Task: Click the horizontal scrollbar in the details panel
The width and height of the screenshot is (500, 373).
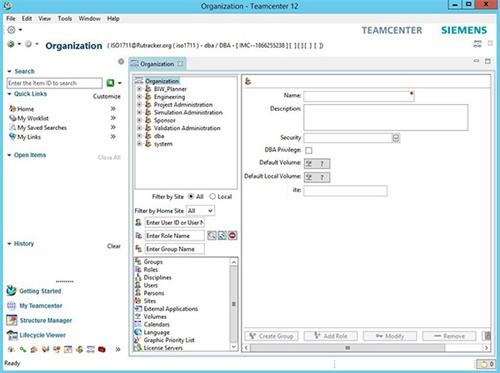Action: [x=347, y=348]
